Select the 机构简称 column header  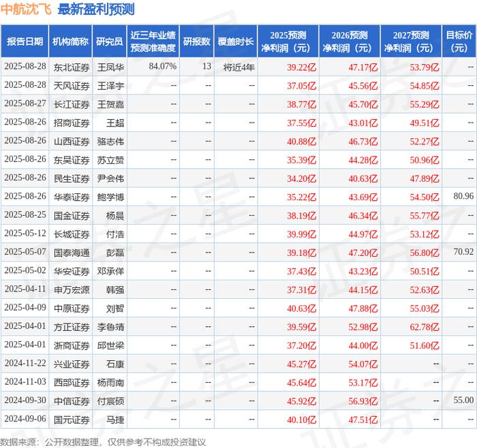(x=70, y=42)
